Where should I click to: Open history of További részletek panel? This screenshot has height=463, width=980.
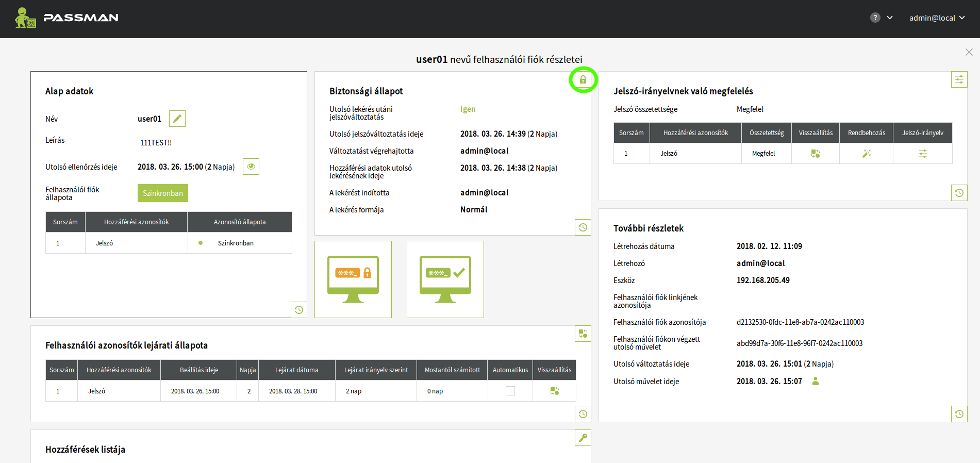coord(959,414)
